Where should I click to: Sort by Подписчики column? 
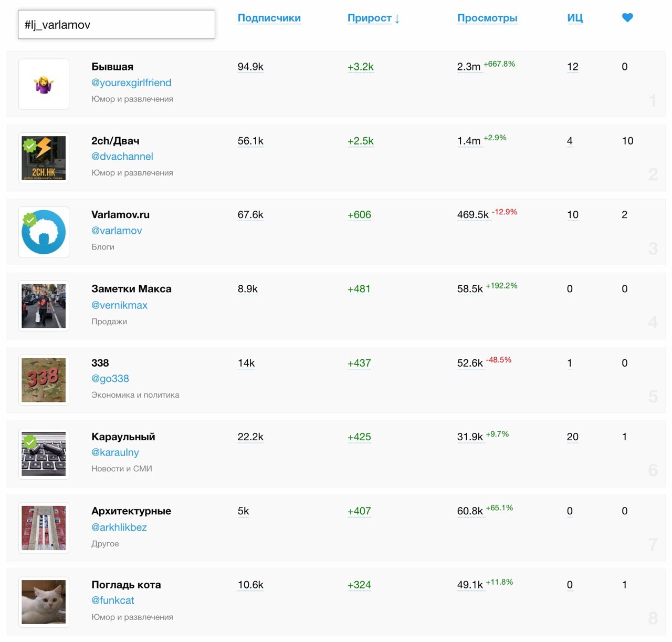coord(269,18)
